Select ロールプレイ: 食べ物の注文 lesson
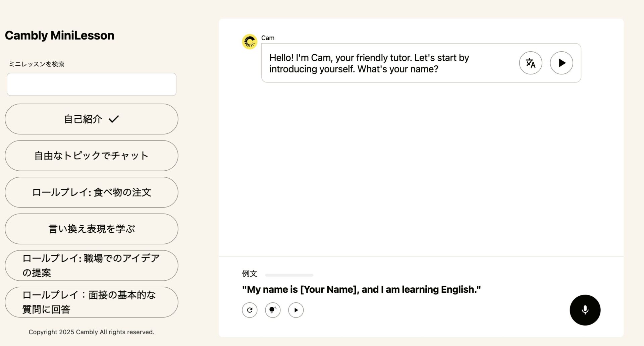The width and height of the screenshot is (644, 346). pos(92,192)
